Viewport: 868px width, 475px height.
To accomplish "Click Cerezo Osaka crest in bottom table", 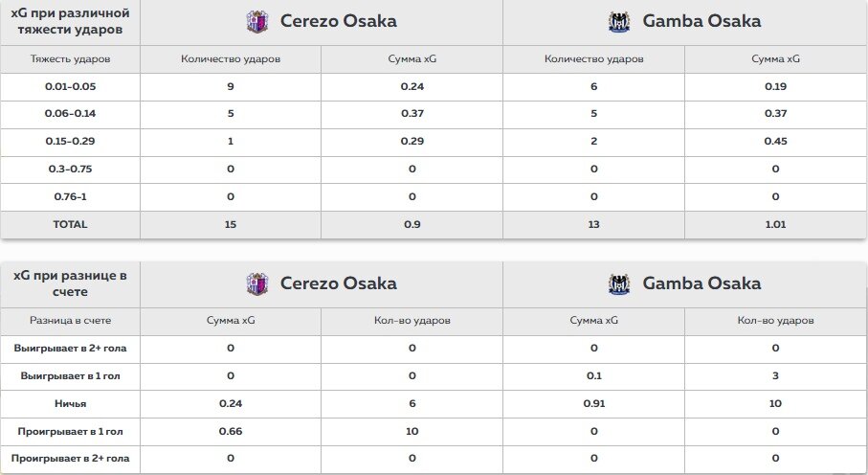I will pyautogui.click(x=257, y=283).
